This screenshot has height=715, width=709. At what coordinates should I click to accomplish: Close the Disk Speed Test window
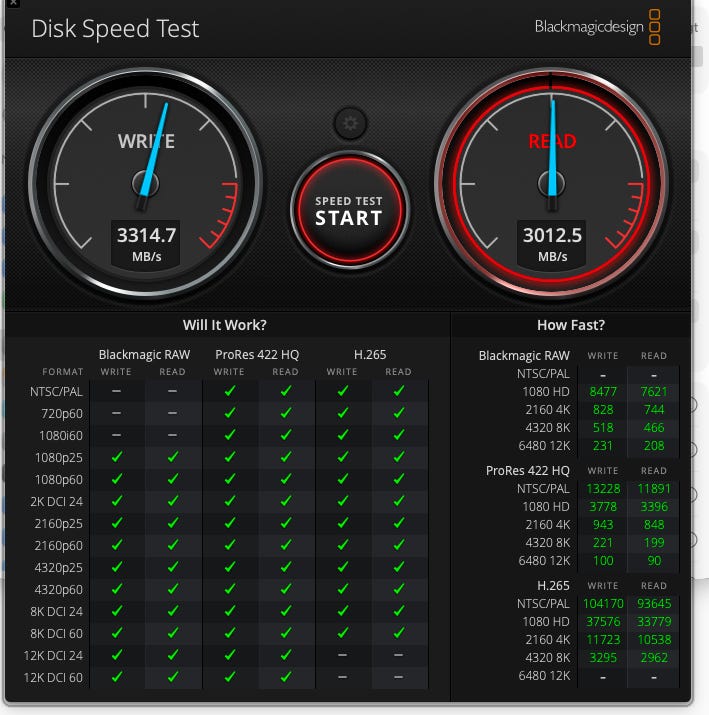point(13,3)
